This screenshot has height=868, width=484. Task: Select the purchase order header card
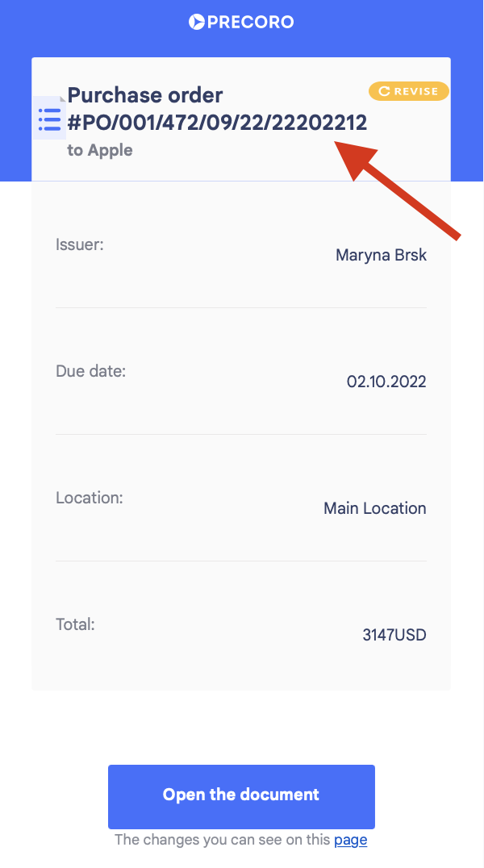(241, 119)
